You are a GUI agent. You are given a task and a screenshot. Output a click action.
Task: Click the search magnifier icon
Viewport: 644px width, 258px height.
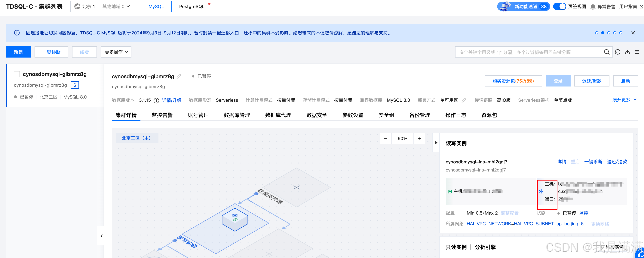[x=606, y=52]
